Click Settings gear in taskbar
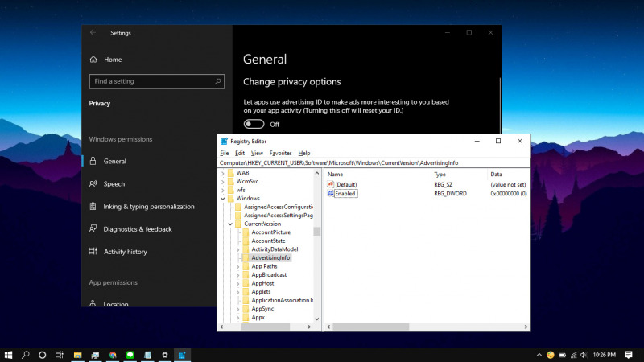This screenshot has height=362, width=644. [165, 355]
